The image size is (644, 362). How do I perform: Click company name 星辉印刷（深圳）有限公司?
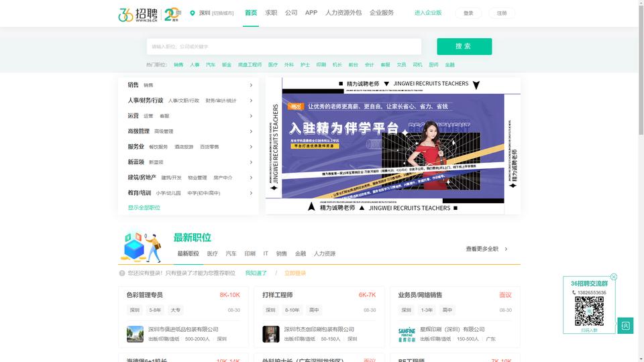point(452,329)
